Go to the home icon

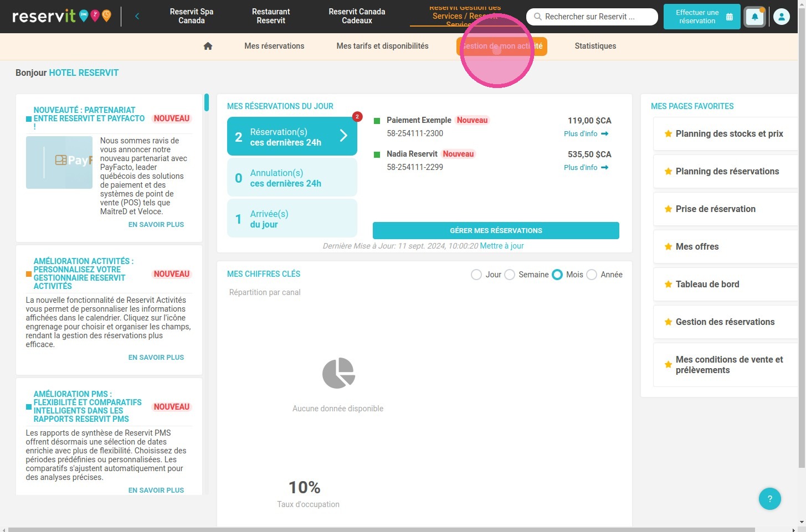[208, 46]
